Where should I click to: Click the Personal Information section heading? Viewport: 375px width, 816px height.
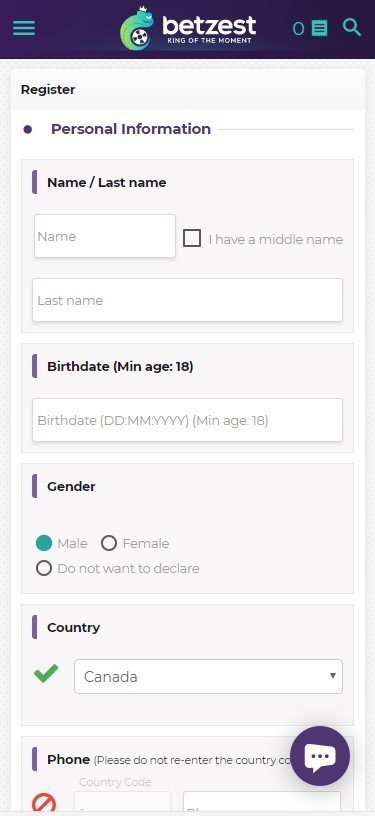[131, 129]
